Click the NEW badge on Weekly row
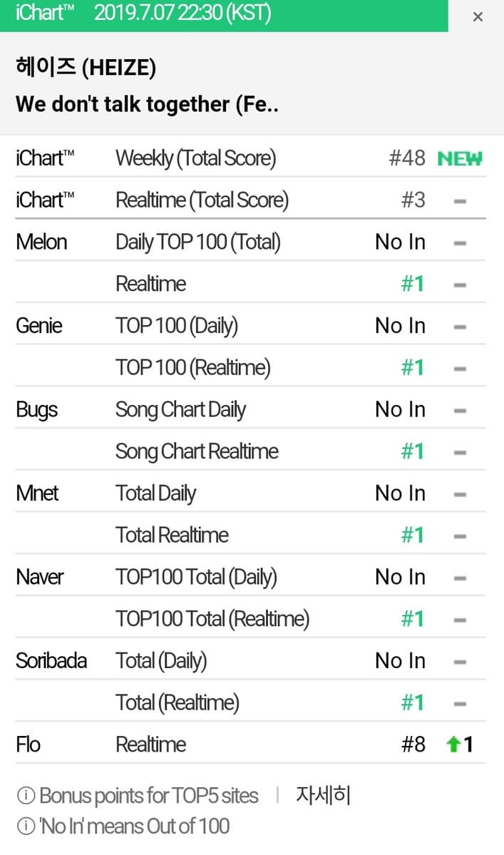 pos(459,158)
